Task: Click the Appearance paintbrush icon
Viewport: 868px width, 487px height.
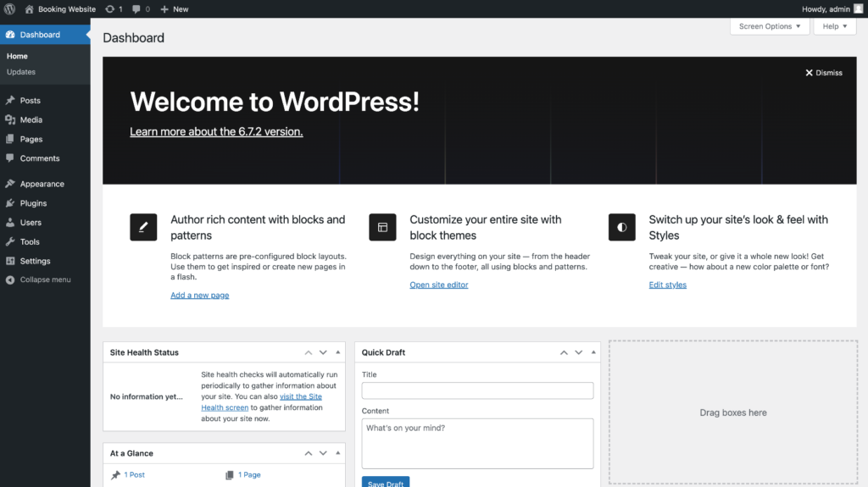Action: pyautogui.click(x=10, y=183)
